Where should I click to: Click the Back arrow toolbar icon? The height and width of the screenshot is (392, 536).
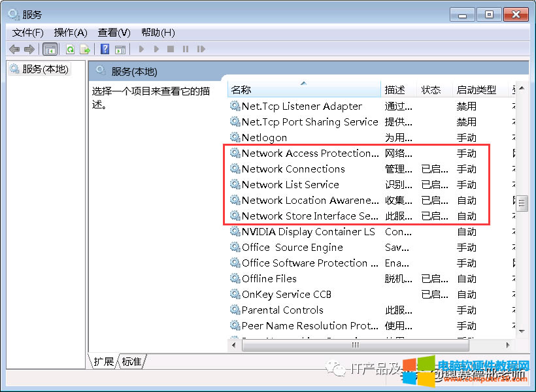click(14, 49)
